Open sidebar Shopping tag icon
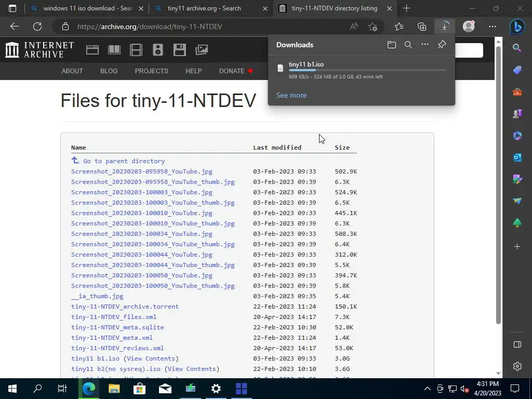532x399 pixels. pyautogui.click(x=517, y=70)
